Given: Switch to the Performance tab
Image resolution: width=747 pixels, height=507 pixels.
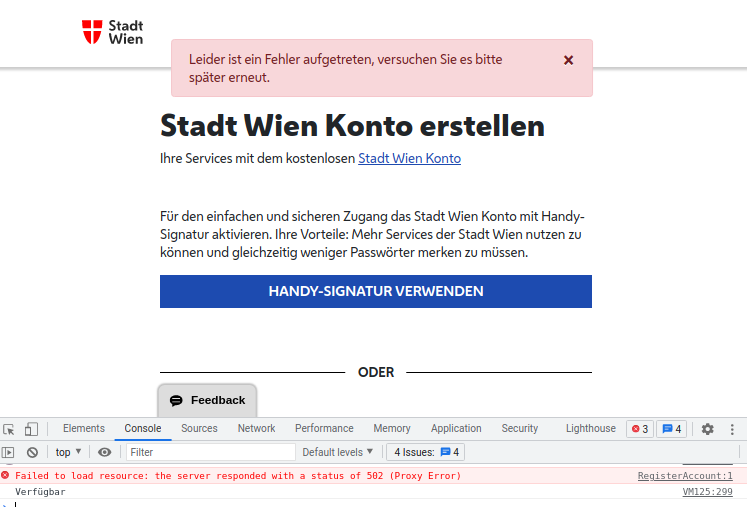Looking at the screenshot, I should (x=324, y=428).
